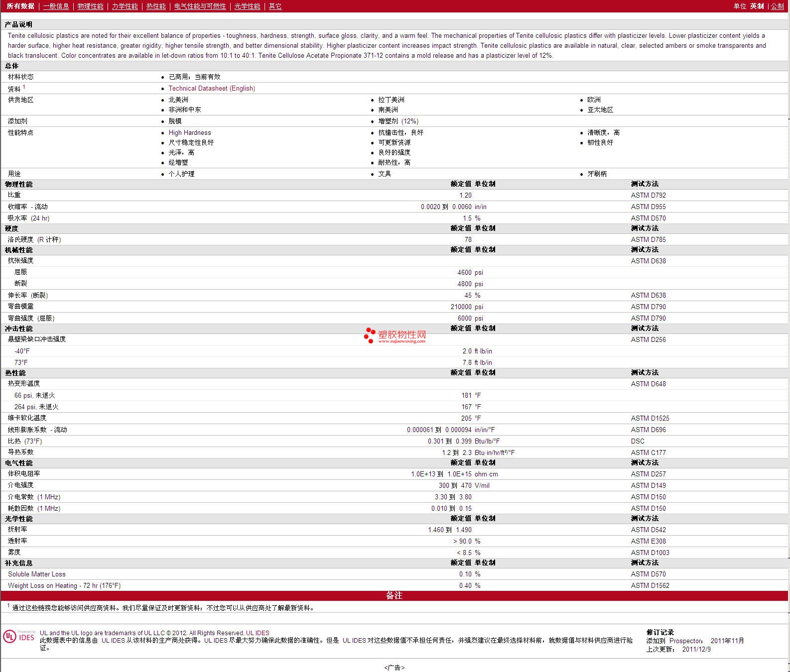
Task: Open the 力学性能 tab
Action: [x=125, y=6]
